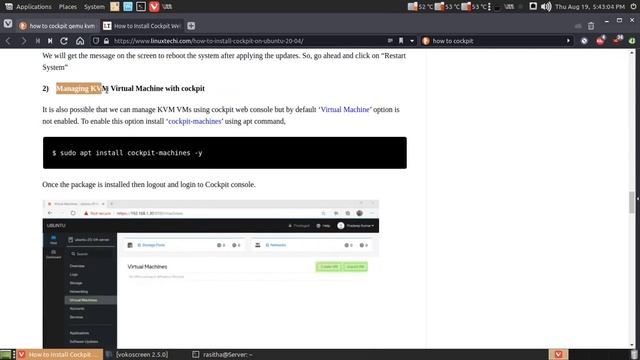Open the tracker blocker shield icon

pyautogui.click(x=96, y=41)
